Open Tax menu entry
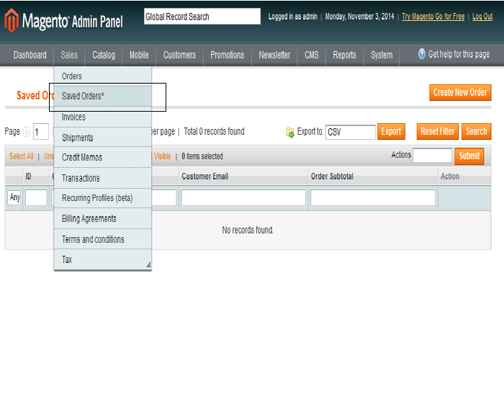504x420 pixels. coord(102,259)
